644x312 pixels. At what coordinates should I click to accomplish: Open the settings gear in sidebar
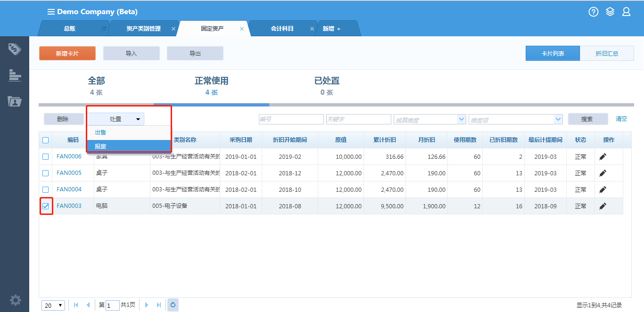coord(15,300)
